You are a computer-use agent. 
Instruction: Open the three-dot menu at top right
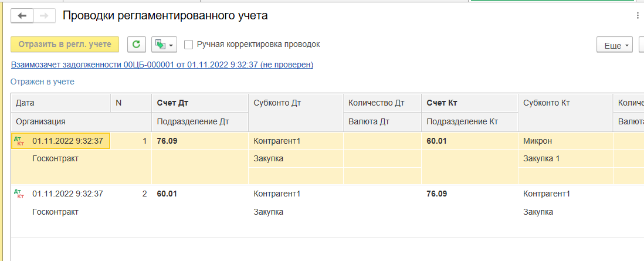click(x=638, y=16)
